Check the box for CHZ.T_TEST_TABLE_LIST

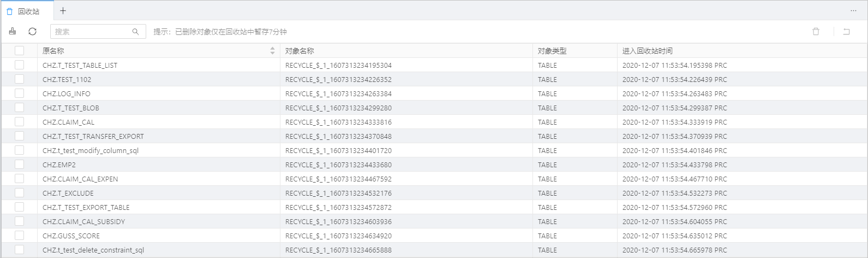pyautogui.click(x=20, y=65)
